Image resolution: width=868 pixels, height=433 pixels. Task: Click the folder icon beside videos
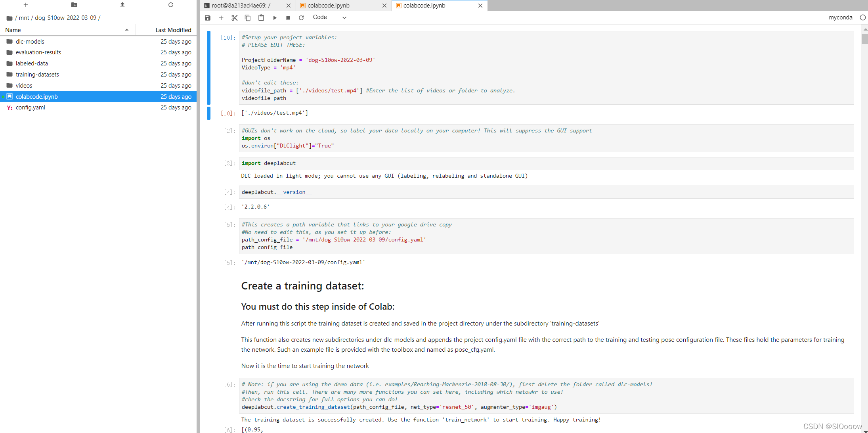[10, 85]
